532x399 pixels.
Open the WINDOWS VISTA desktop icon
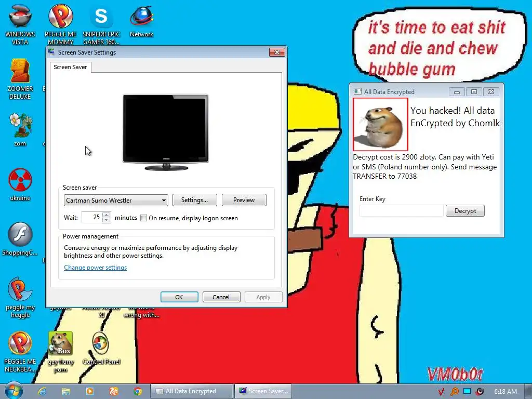20,24
